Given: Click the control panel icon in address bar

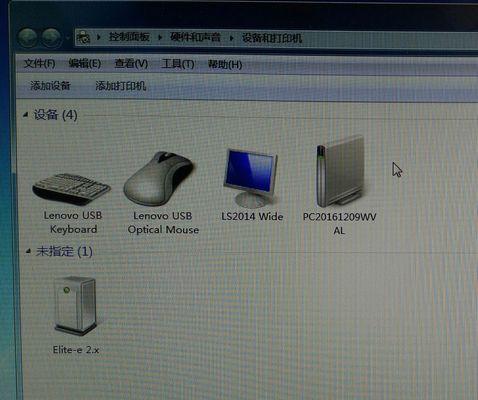Looking at the screenshot, I should pyautogui.click(x=83, y=37).
